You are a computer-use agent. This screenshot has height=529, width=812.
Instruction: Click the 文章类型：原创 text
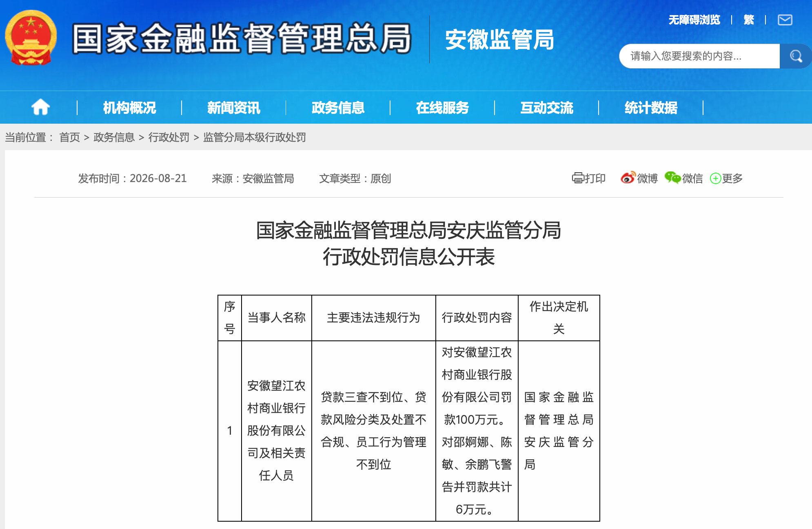tap(355, 178)
